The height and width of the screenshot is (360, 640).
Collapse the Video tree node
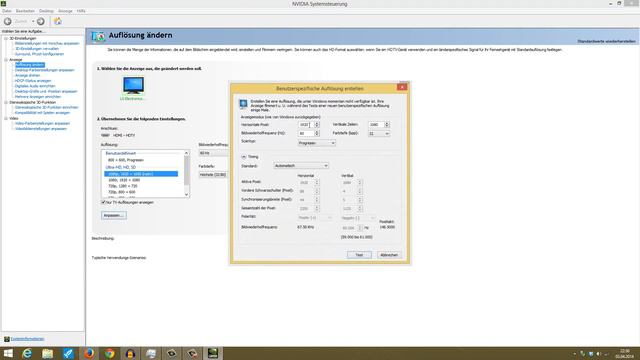[x=6, y=118]
